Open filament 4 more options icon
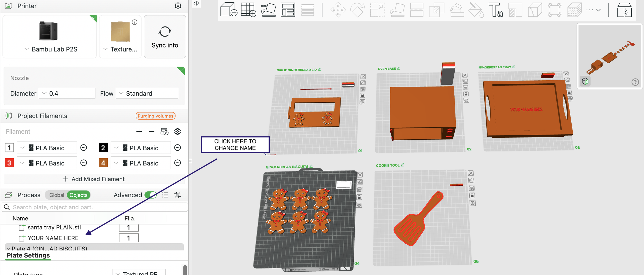This screenshot has height=275, width=644. (177, 163)
